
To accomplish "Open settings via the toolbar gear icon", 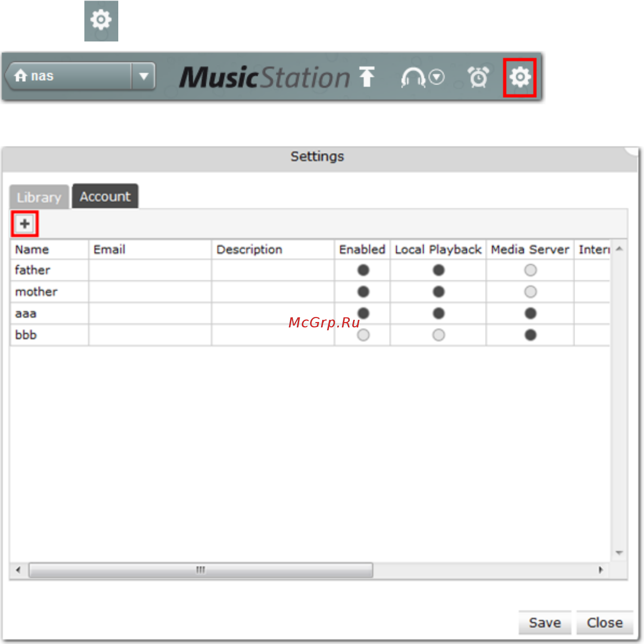I will [520, 77].
